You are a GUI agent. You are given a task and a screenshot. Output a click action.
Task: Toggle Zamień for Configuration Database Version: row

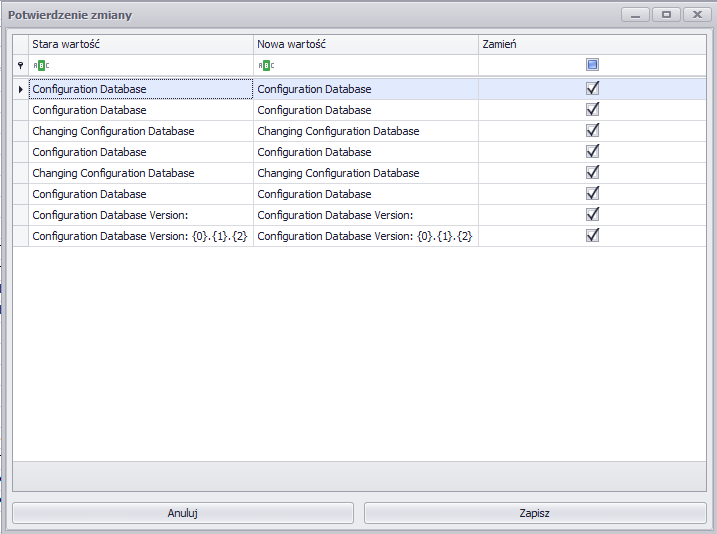[x=592, y=214]
